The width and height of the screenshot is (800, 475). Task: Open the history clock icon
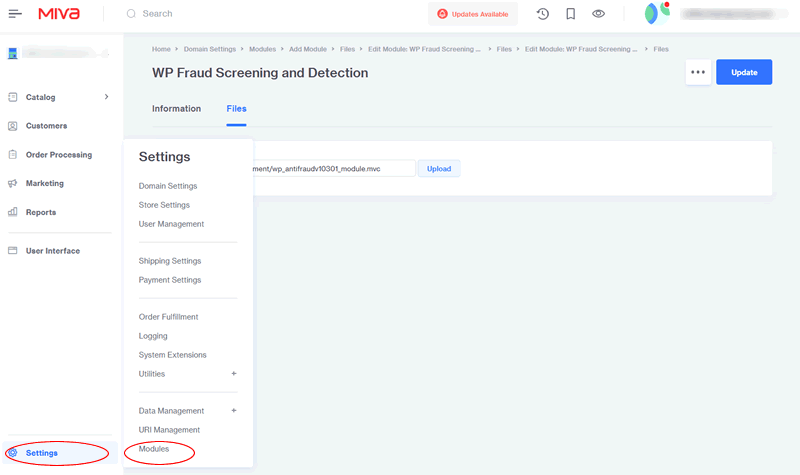(542, 14)
